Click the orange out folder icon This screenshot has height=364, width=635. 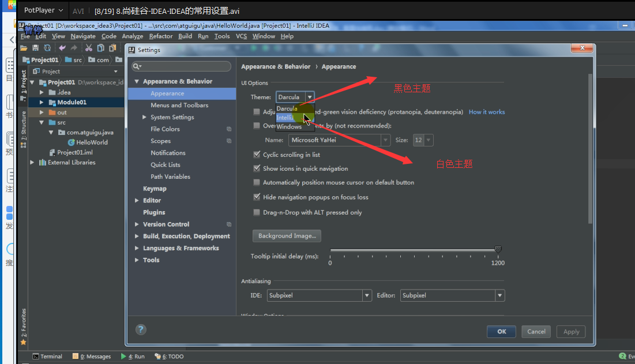[x=52, y=112]
